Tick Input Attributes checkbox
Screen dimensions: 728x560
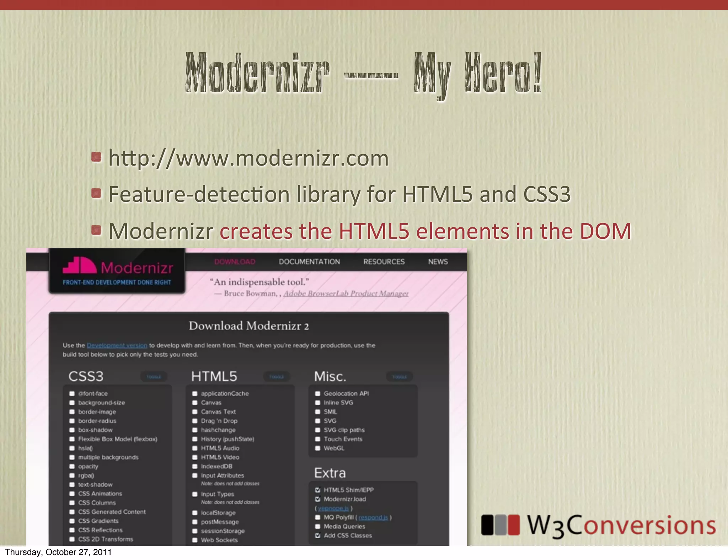pyautogui.click(x=195, y=475)
